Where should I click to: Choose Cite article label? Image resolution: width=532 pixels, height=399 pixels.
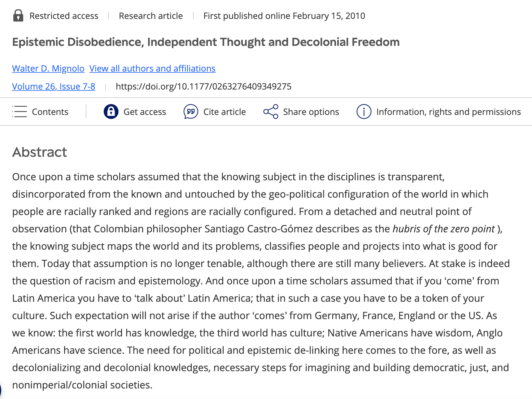(x=225, y=112)
